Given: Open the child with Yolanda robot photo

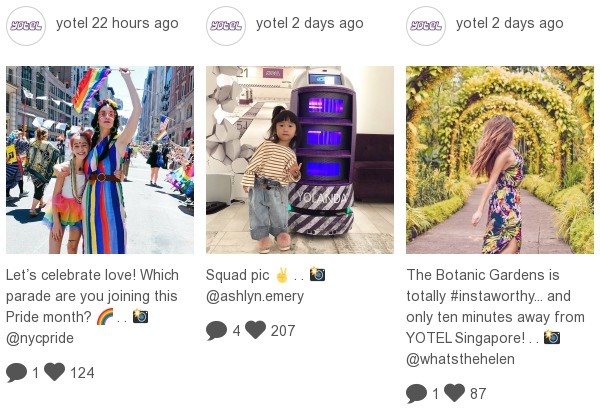Looking at the screenshot, I should (x=300, y=160).
